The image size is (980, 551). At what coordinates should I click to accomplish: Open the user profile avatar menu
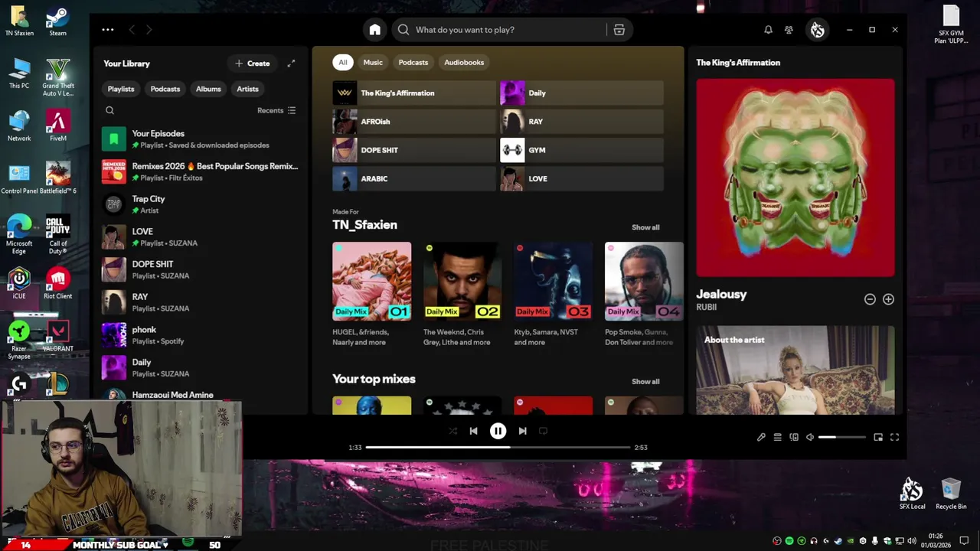(817, 30)
